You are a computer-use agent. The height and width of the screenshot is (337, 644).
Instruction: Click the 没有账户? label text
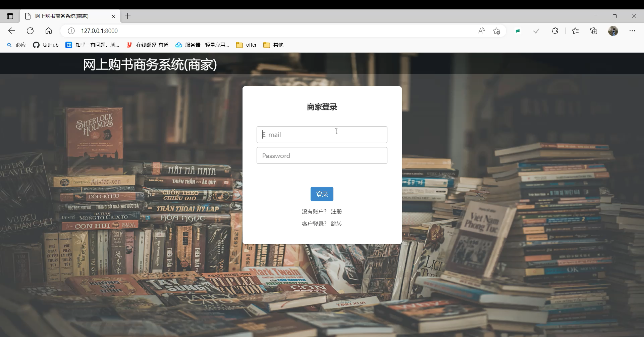click(314, 212)
